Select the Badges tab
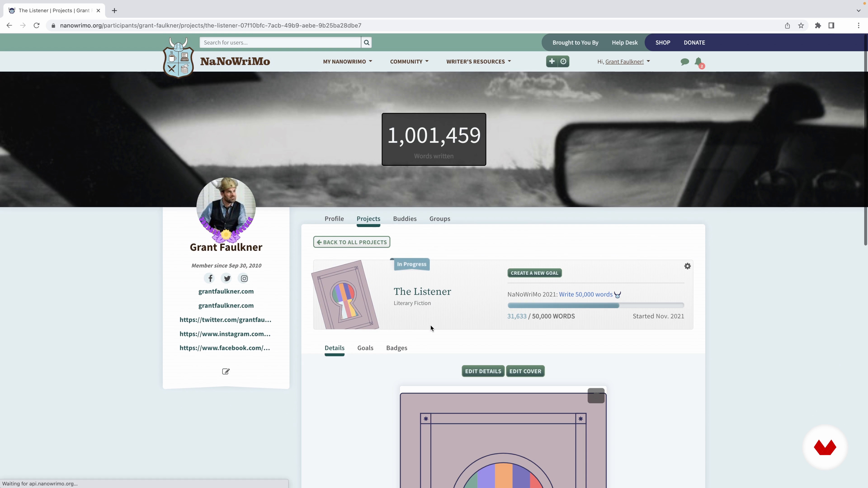 point(397,348)
